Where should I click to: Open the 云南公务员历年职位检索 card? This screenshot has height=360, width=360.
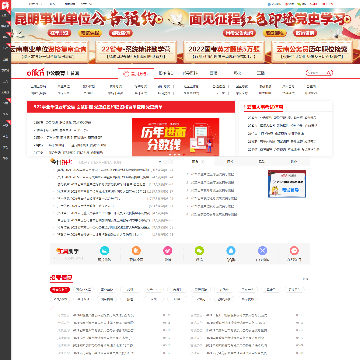point(312,52)
